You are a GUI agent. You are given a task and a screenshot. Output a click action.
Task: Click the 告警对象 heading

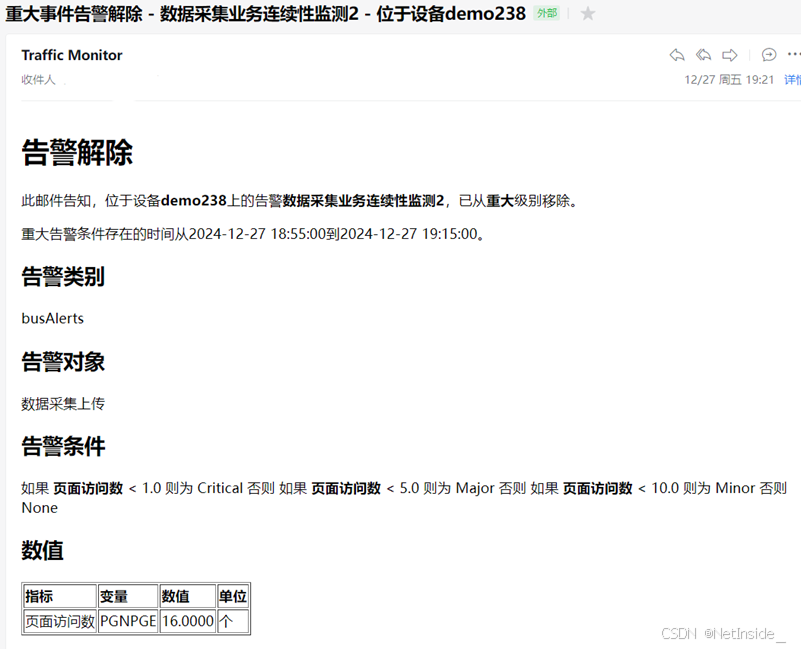point(63,362)
